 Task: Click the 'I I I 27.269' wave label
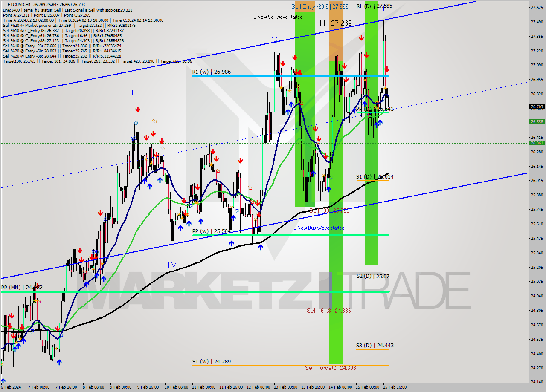tap(336, 23)
